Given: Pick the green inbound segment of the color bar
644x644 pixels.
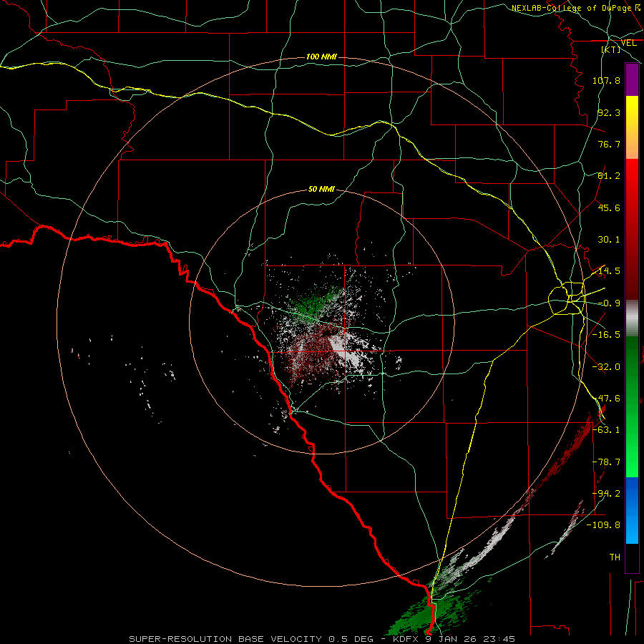Looking at the screenshot, I should pyautogui.click(x=632, y=406).
